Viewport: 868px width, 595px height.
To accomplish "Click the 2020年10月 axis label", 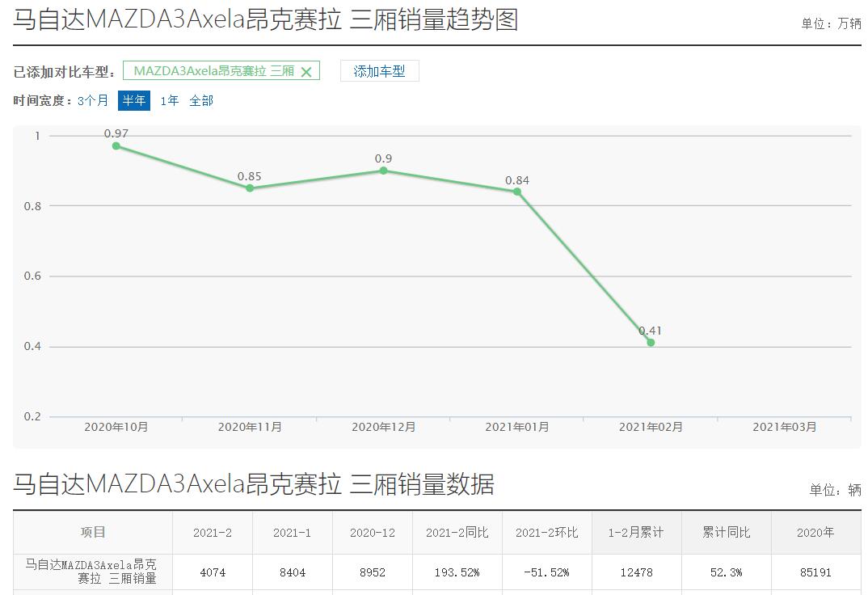I will 116,428.
